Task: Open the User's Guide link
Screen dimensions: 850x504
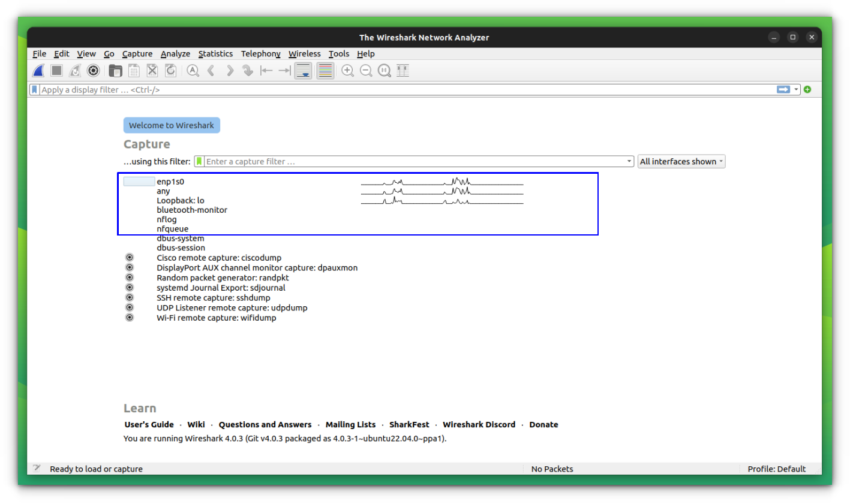Action: [149, 424]
